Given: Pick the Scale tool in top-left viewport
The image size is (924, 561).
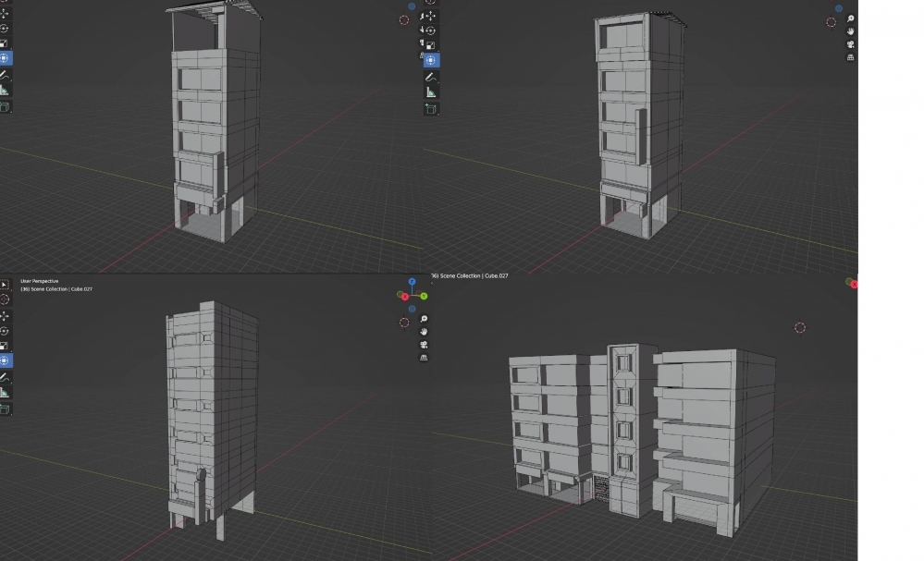Looking at the screenshot, I should (x=5, y=43).
